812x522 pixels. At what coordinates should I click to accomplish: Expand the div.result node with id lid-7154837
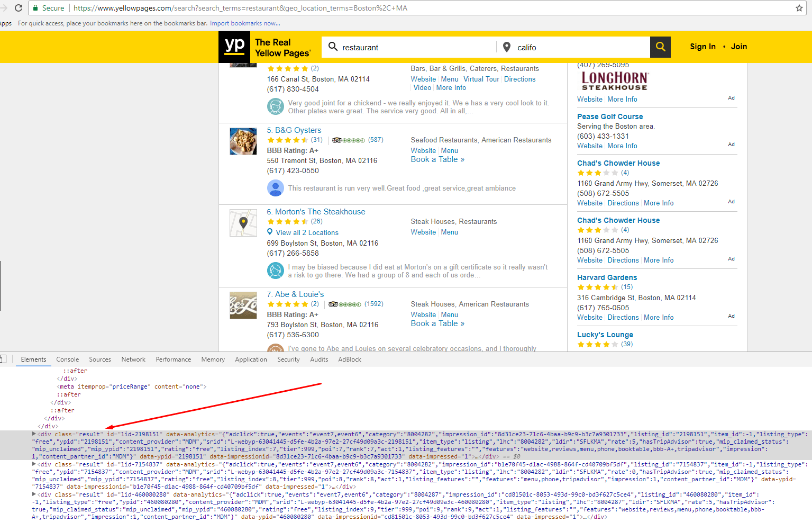coord(34,464)
